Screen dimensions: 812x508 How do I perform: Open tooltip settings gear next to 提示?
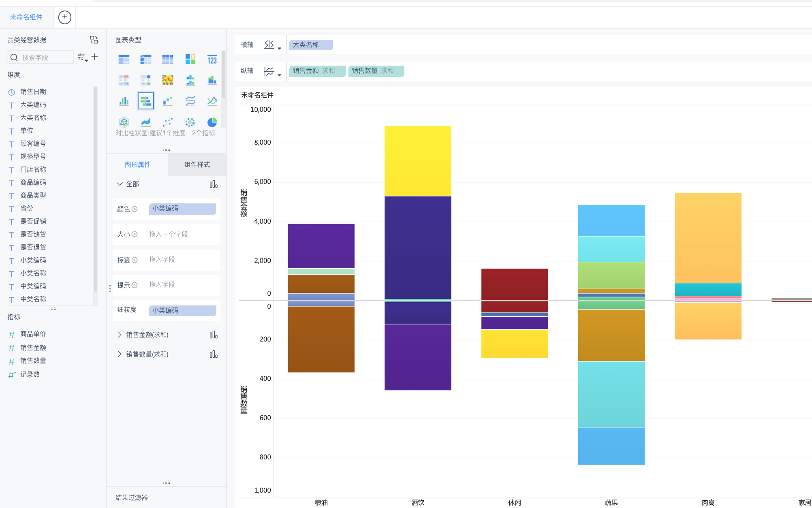coord(135,285)
